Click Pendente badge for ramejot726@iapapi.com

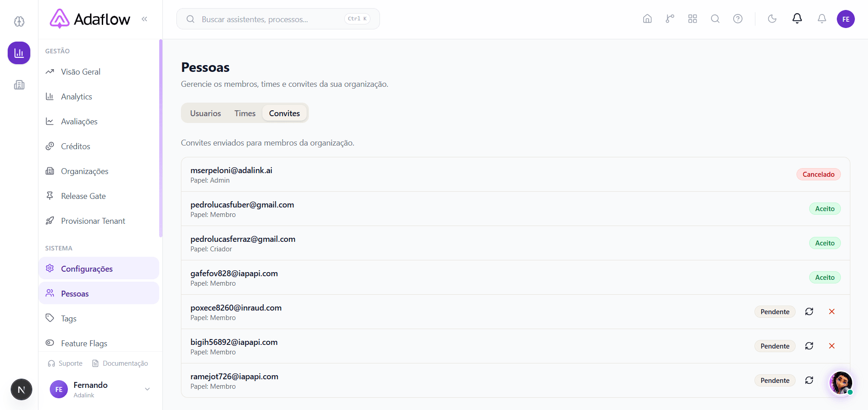[775, 381]
